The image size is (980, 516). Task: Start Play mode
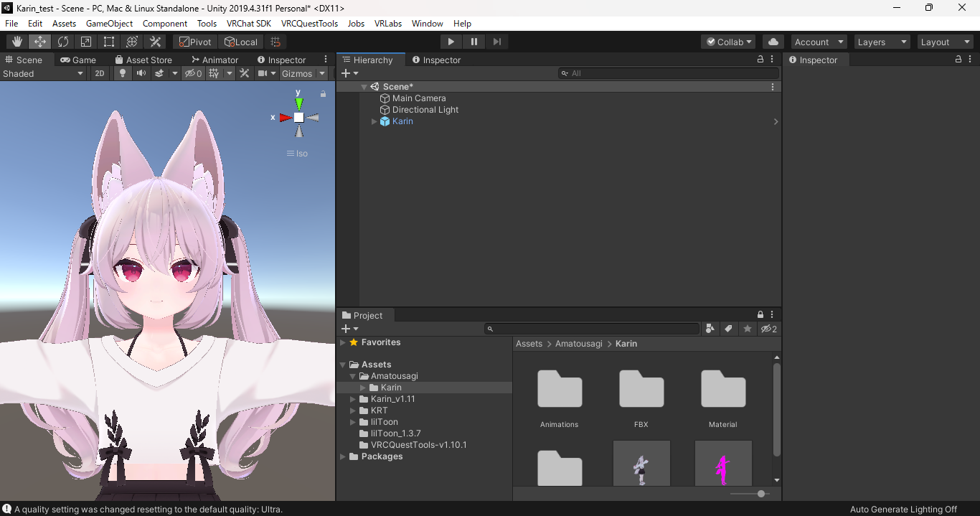451,42
